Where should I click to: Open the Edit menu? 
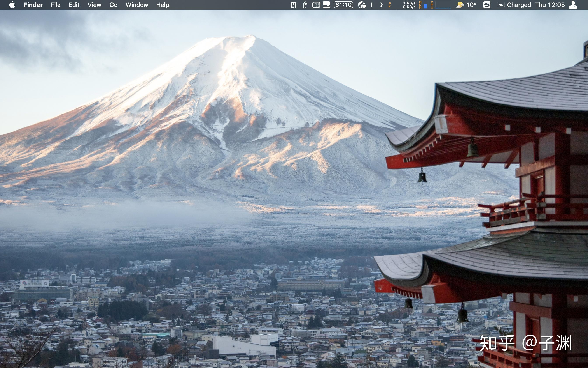[74, 5]
